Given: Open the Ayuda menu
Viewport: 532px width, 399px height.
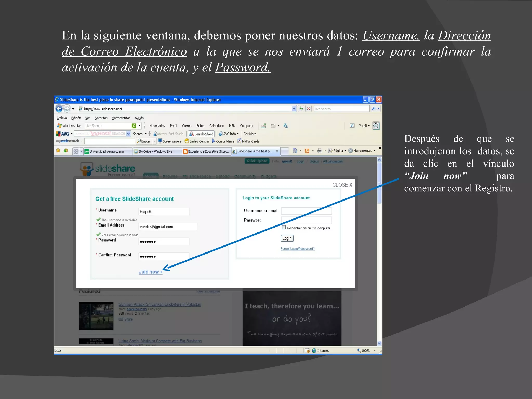Looking at the screenshot, I should tap(139, 118).
